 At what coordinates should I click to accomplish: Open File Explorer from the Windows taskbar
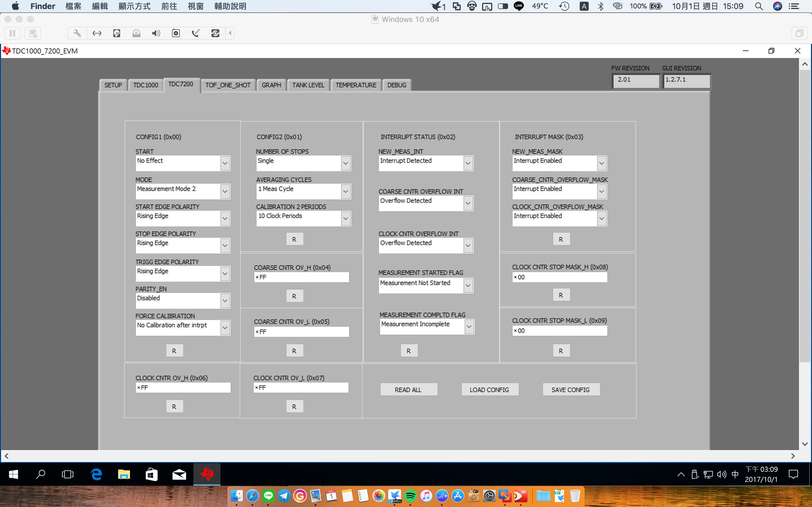point(124,474)
